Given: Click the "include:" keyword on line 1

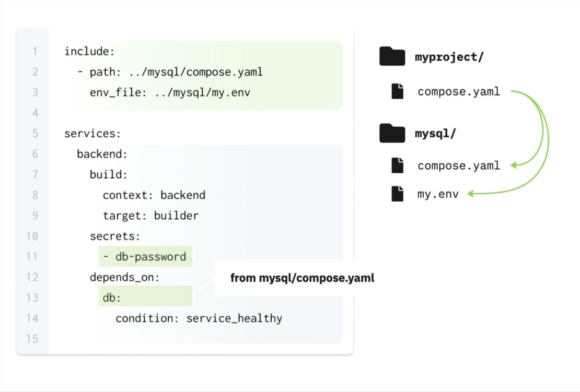Looking at the screenshot, I should (x=89, y=51).
